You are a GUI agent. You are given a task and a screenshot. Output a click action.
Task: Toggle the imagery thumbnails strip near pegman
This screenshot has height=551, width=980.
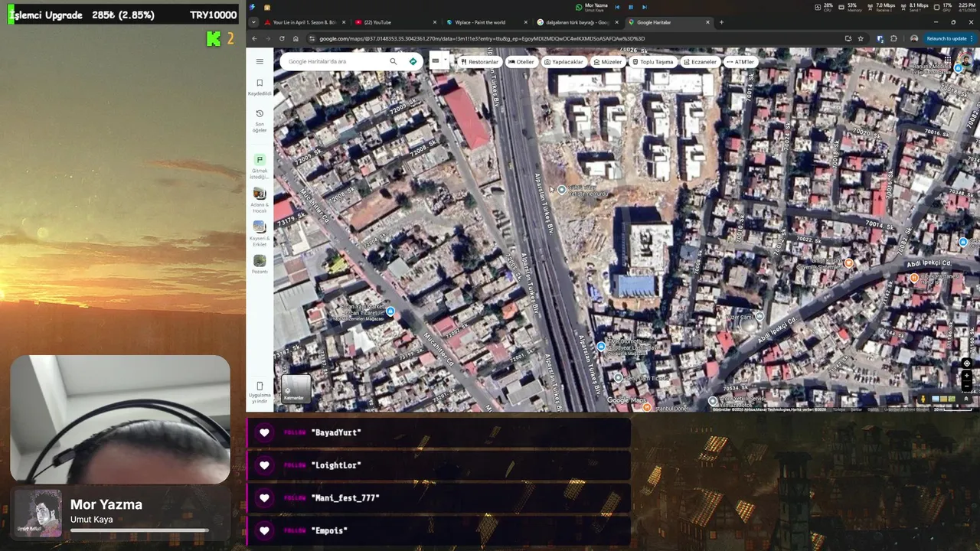click(x=944, y=399)
